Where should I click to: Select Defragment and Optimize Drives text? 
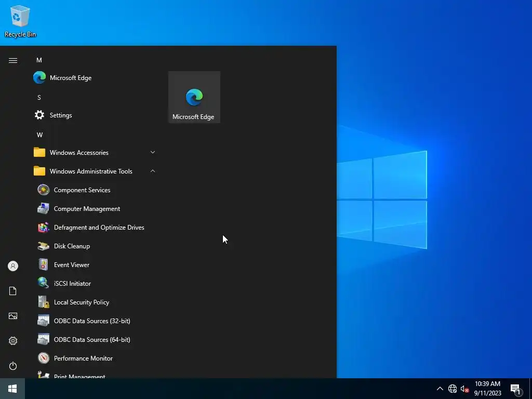[x=99, y=227]
